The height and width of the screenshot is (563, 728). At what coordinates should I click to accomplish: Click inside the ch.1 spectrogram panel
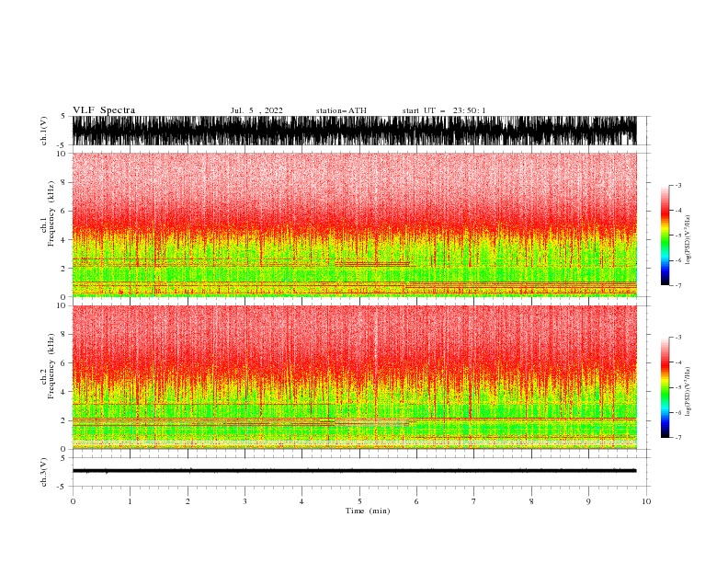click(x=354, y=224)
